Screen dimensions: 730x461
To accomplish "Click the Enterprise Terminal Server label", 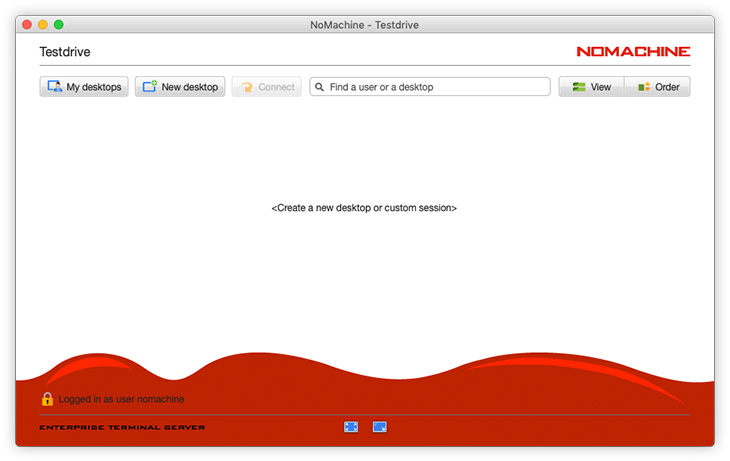I will [122, 428].
